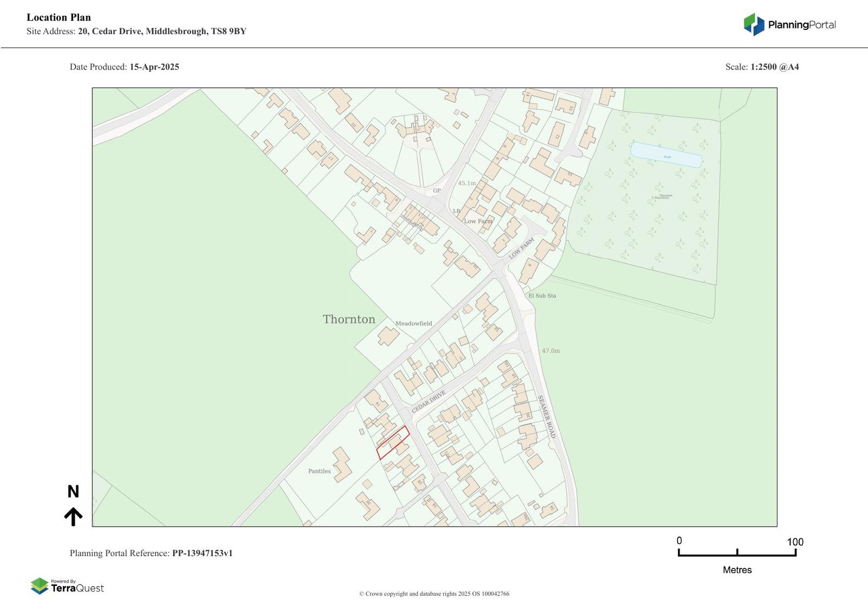The width and height of the screenshot is (868, 614).
Task: Click the letter N above the arrow
Action: click(x=73, y=491)
